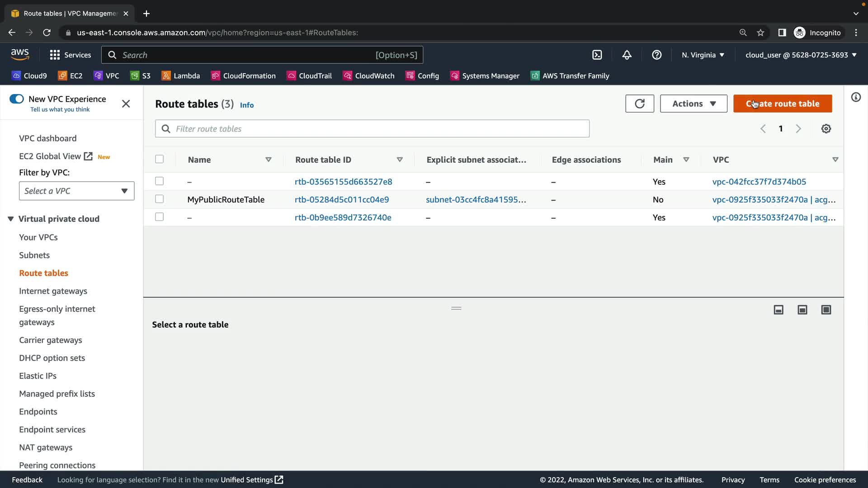Open the Select a VPC filter dropdown
Viewport: 868px width, 488px height.
click(x=76, y=191)
